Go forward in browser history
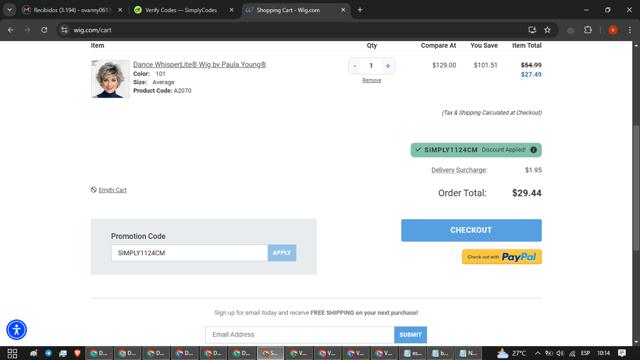Viewport: 640px width, 360px height. click(x=27, y=30)
